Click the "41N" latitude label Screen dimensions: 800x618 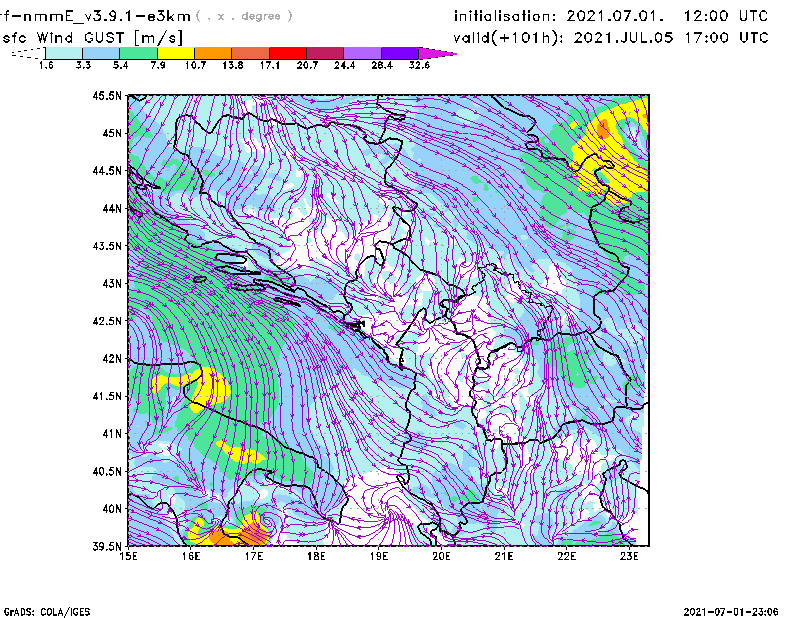[112, 434]
